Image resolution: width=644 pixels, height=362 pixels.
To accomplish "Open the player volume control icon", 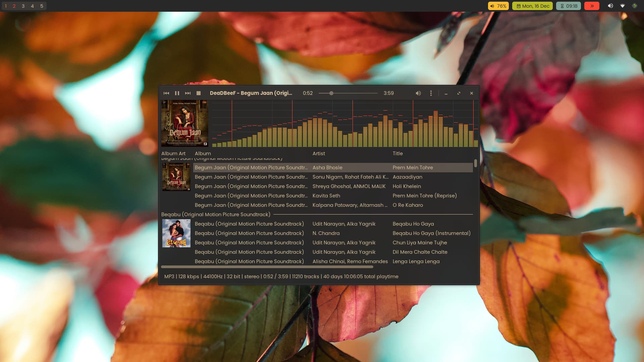I will 418,93.
